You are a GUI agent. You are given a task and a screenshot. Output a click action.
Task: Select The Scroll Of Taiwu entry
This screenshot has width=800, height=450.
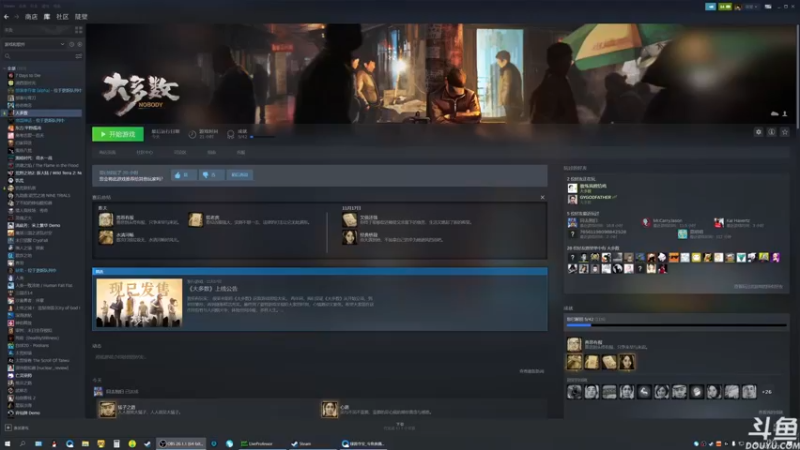tap(42, 361)
